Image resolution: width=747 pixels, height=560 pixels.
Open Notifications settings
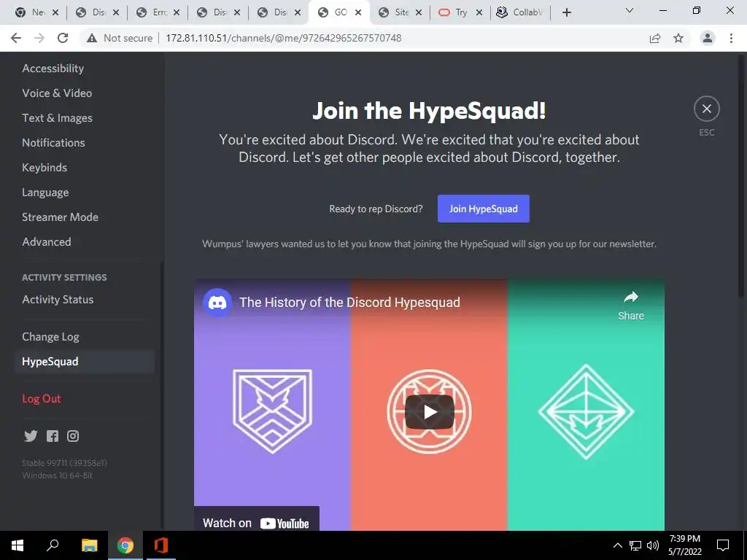pos(53,143)
